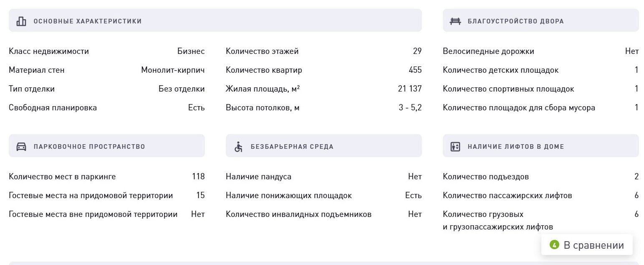Screen dimensions: 644x265
Task: Click the Велосипедные дорожки label
Action: (x=488, y=51)
